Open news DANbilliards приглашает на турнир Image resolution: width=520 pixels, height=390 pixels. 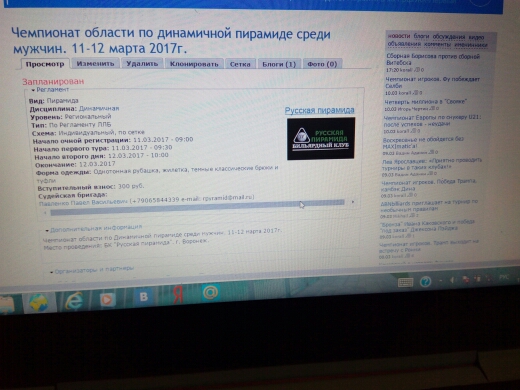click(x=429, y=205)
